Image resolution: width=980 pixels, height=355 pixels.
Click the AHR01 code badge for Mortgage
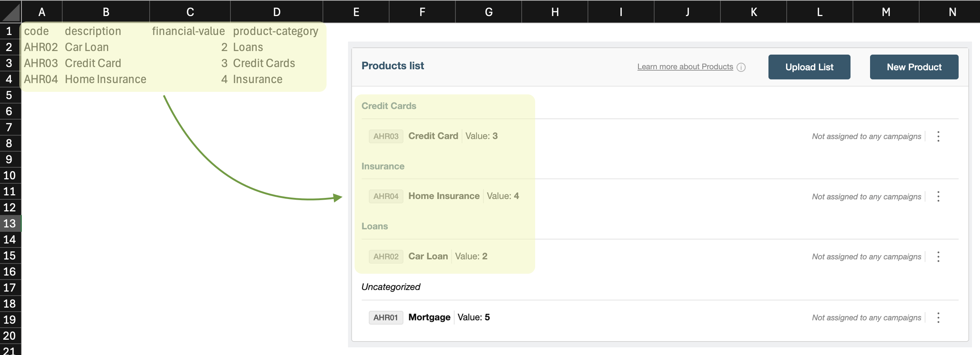click(x=386, y=317)
